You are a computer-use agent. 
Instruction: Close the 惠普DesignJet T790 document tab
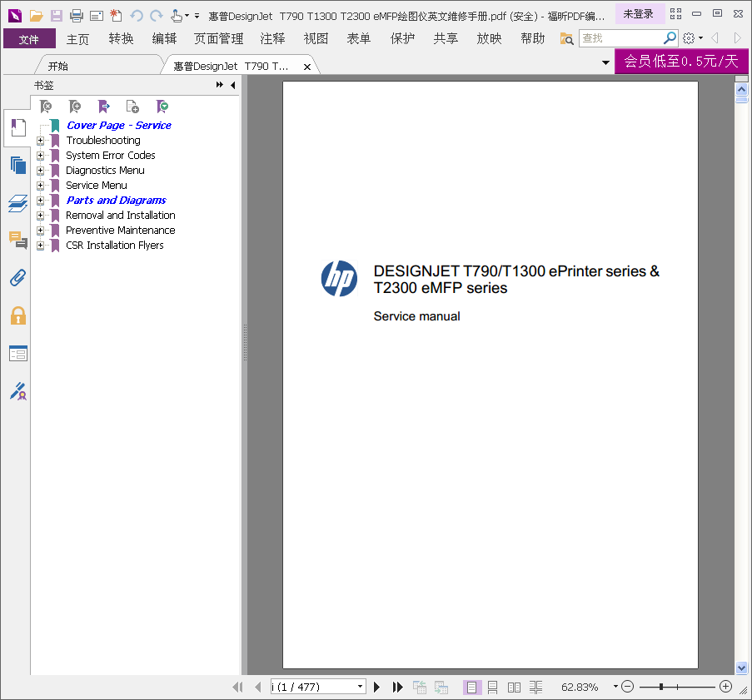307,67
